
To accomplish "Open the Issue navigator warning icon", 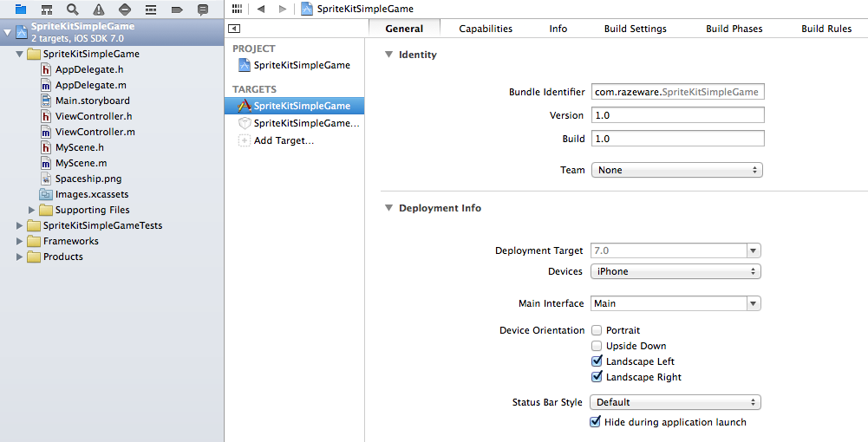I will coord(99,10).
